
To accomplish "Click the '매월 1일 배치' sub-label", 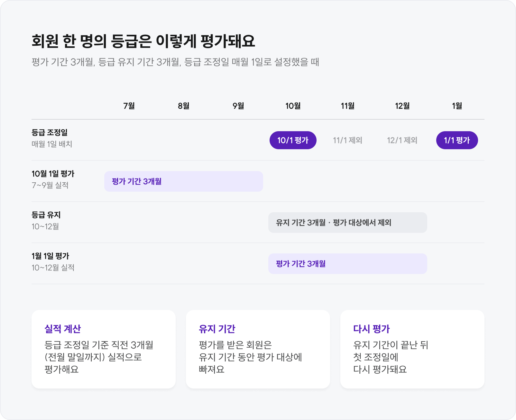I will click(52, 144).
